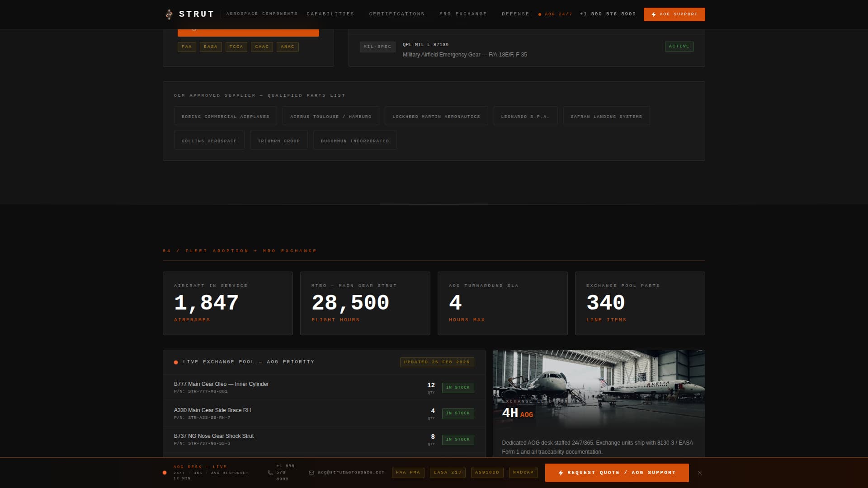Click the ACTIVE status badge on QPL-MIL-L-87139

point(679,46)
